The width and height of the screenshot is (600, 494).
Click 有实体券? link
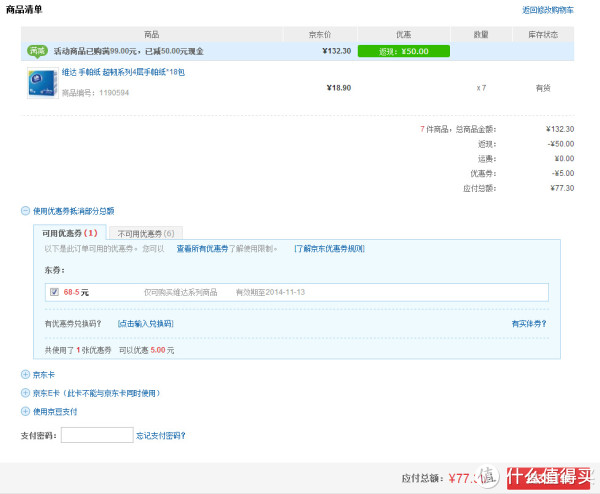click(529, 324)
